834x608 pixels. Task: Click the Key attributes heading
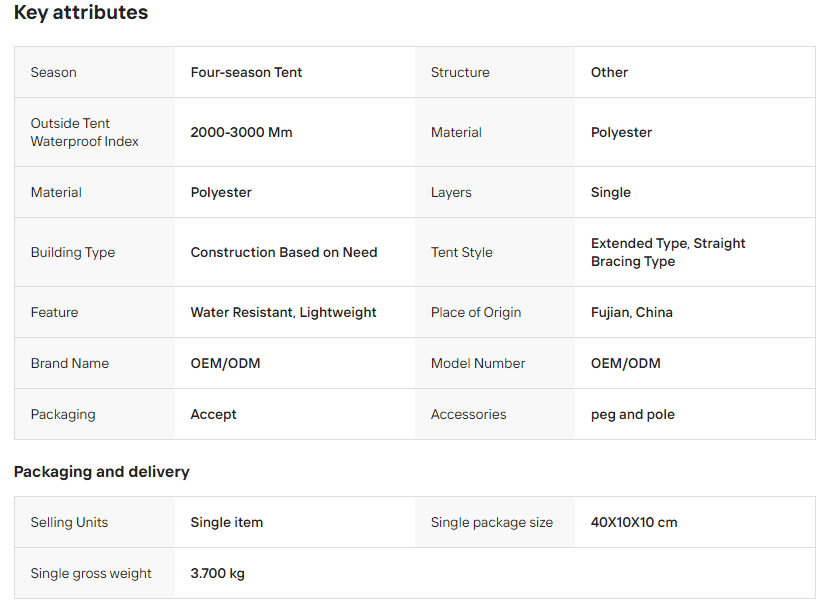81,13
